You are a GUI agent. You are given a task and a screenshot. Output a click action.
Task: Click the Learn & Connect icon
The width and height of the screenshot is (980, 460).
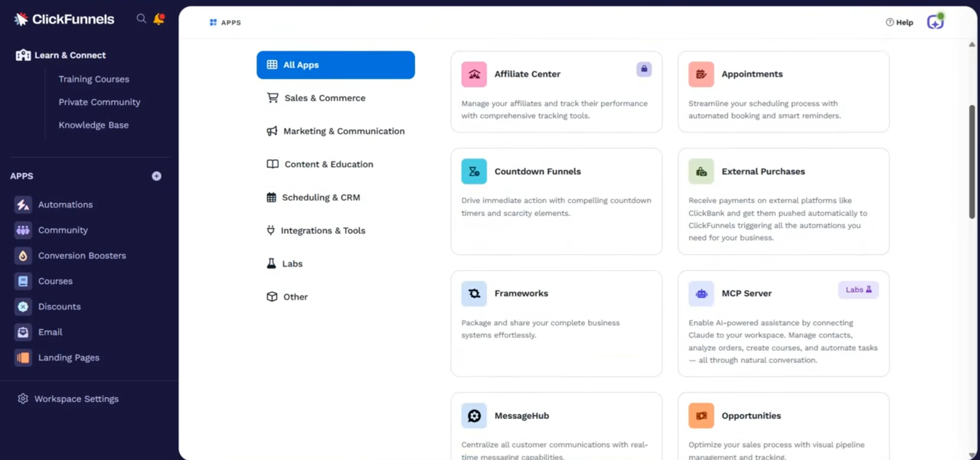(23, 55)
